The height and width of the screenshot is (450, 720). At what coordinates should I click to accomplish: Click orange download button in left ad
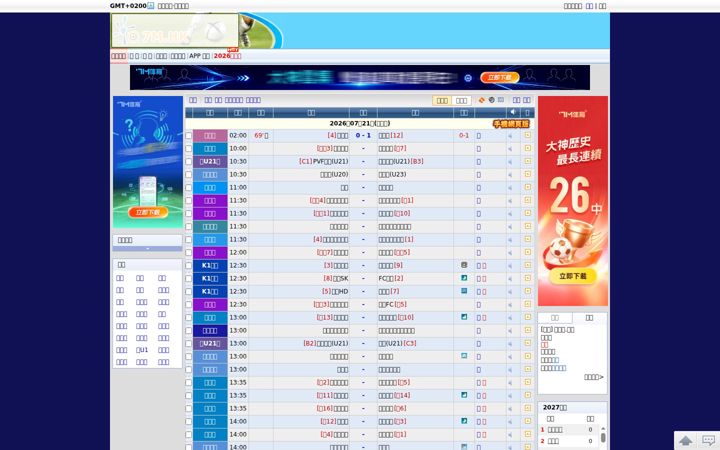pyautogui.click(x=148, y=212)
